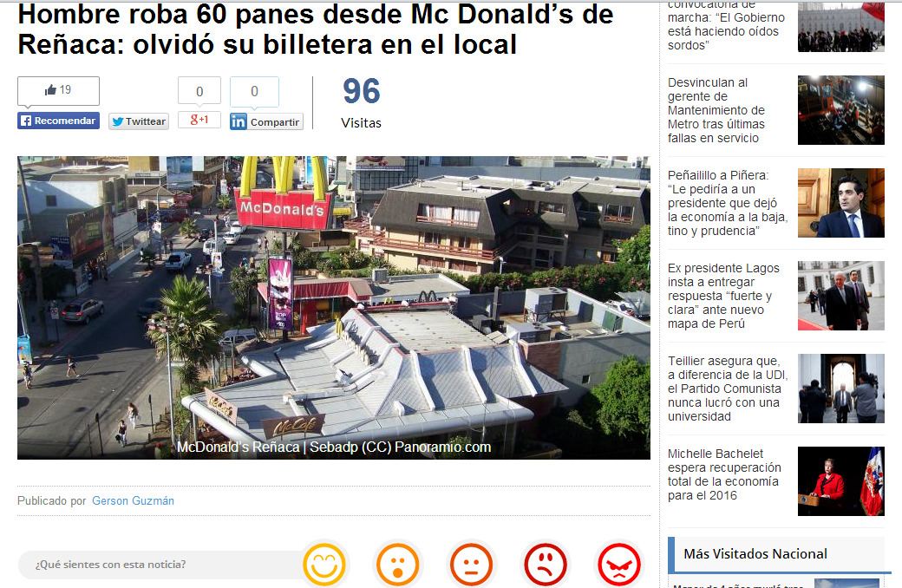Image resolution: width=902 pixels, height=588 pixels.
Task: Click the photo caption crediting Panoramio.com
Action: tap(334, 447)
